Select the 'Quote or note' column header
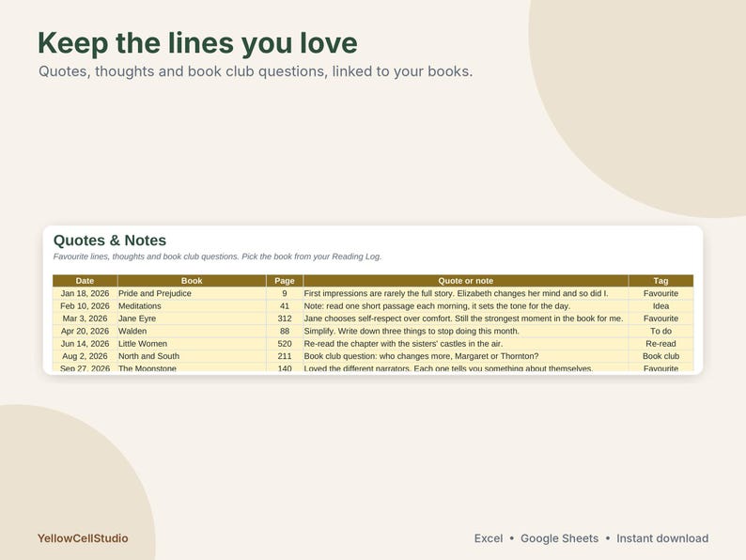The width and height of the screenshot is (746, 560). tap(466, 281)
